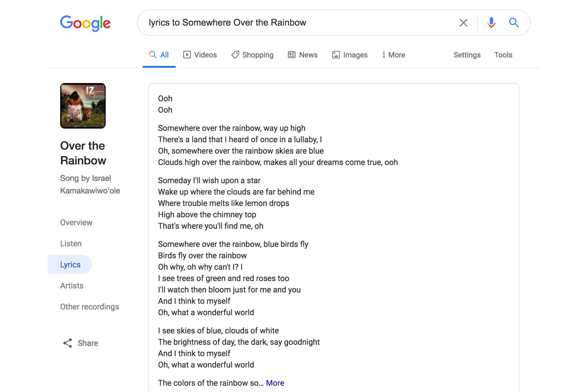Select Overview in the song sidebar
588x392 pixels.
pos(76,222)
